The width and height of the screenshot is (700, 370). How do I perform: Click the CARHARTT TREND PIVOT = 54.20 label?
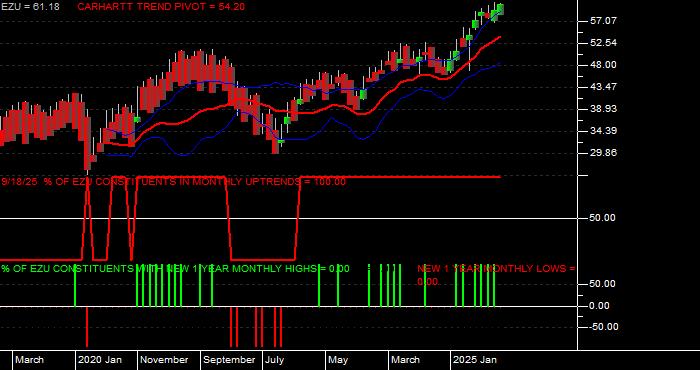coord(161,7)
